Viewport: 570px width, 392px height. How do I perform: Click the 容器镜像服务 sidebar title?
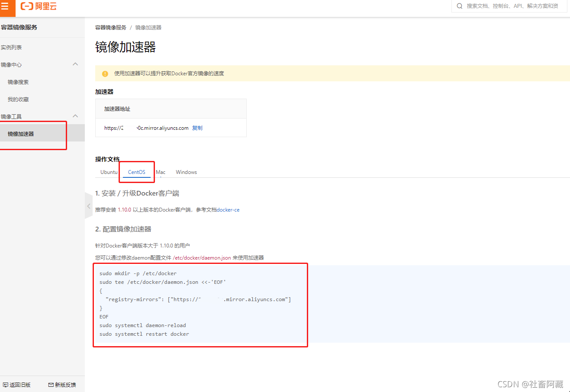(19, 27)
